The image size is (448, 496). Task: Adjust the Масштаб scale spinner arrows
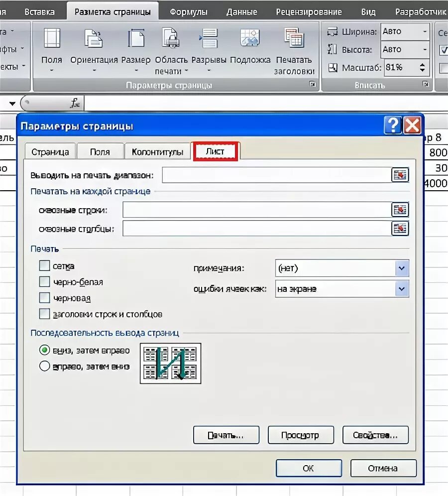(x=423, y=67)
